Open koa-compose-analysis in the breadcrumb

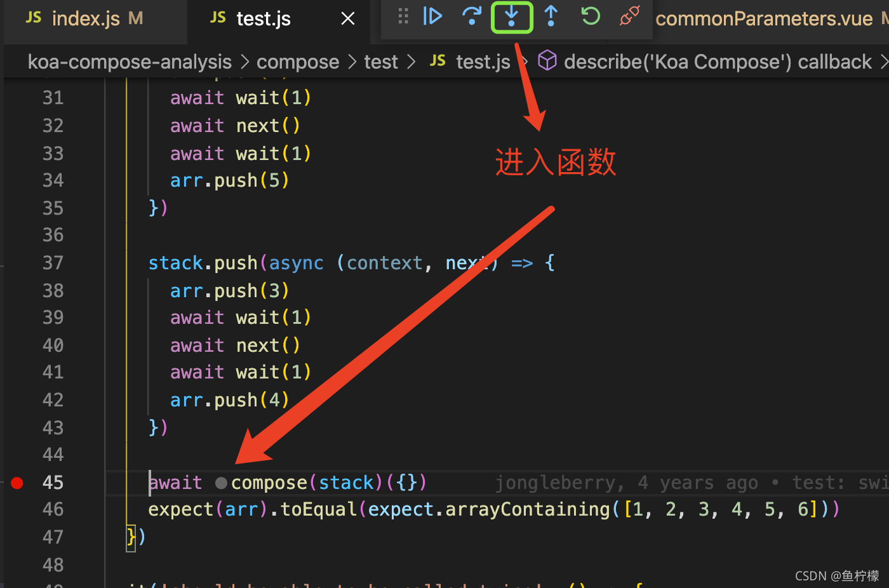pyautogui.click(x=130, y=62)
